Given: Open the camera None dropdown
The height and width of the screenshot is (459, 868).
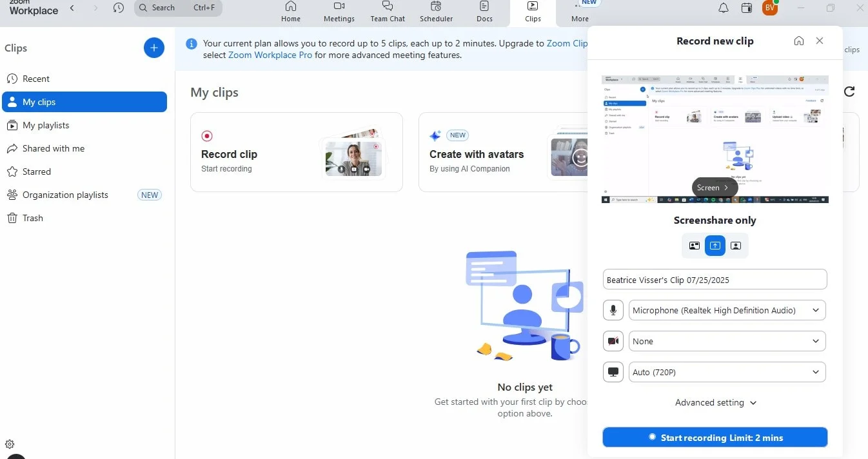Looking at the screenshot, I should 727,341.
